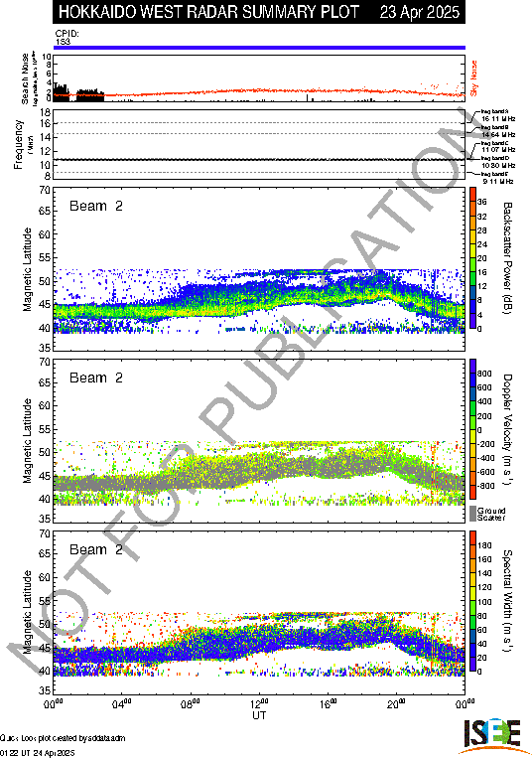The width and height of the screenshot is (532, 758).
Task: Click the Beam 2 label in velocity panel
Action: point(96,378)
